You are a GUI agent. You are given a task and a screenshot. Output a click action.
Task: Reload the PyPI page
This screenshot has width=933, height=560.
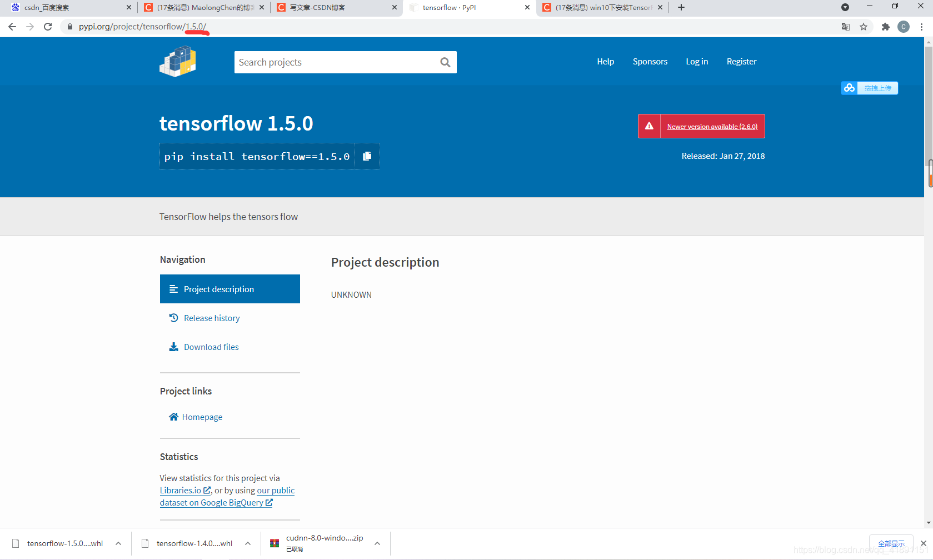[48, 27]
